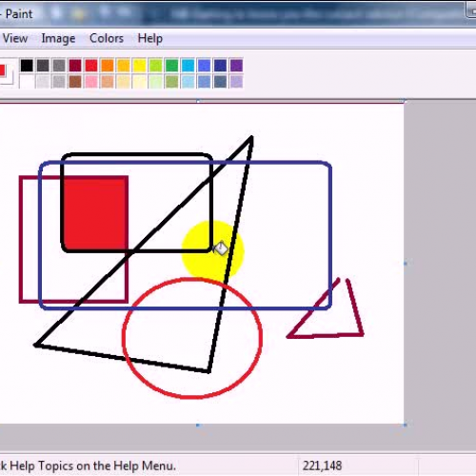Click the Paint title in title bar
476x476 pixels.
click(x=19, y=14)
